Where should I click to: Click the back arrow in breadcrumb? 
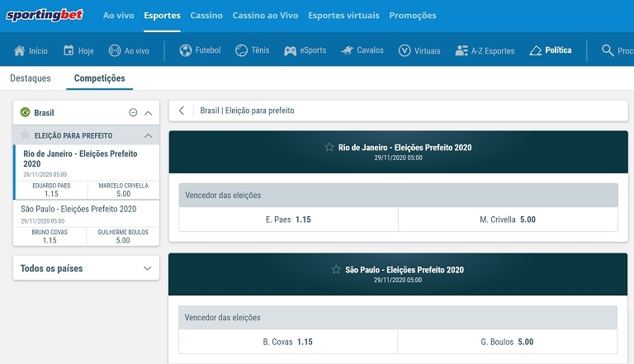[x=182, y=111]
